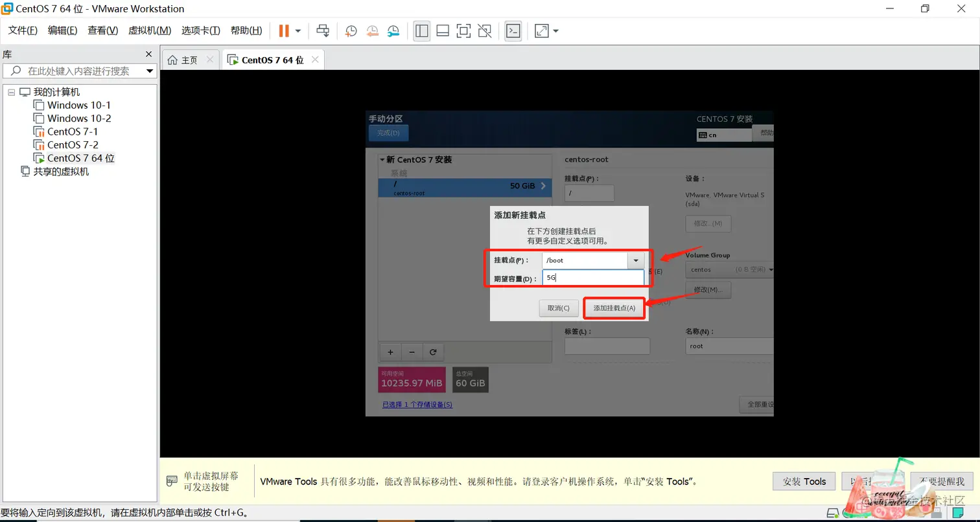Screen dimensions: 980x522
Task: Open the 编辑(E) menu
Action: 63,30
